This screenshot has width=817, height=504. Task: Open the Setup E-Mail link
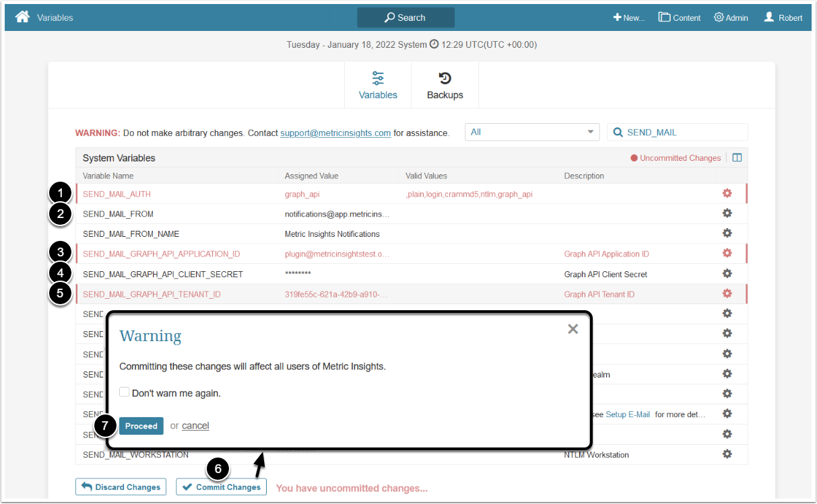pyautogui.click(x=628, y=415)
